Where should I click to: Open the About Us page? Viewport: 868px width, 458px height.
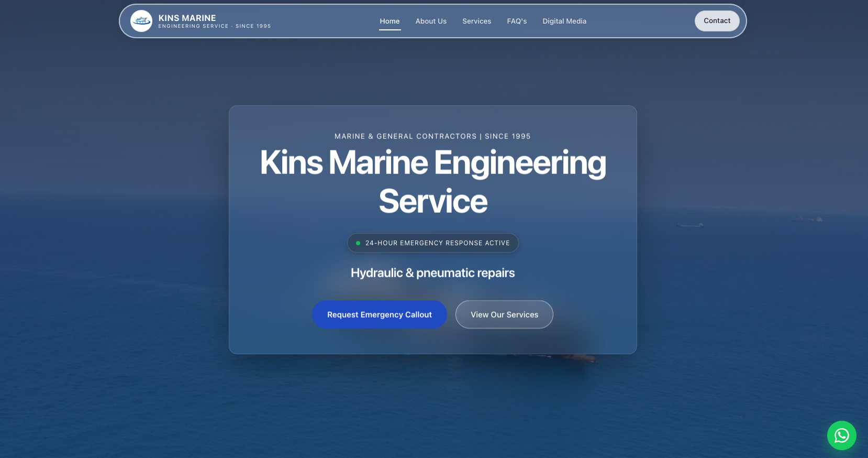pyautogui.click(x=431, y=21)
